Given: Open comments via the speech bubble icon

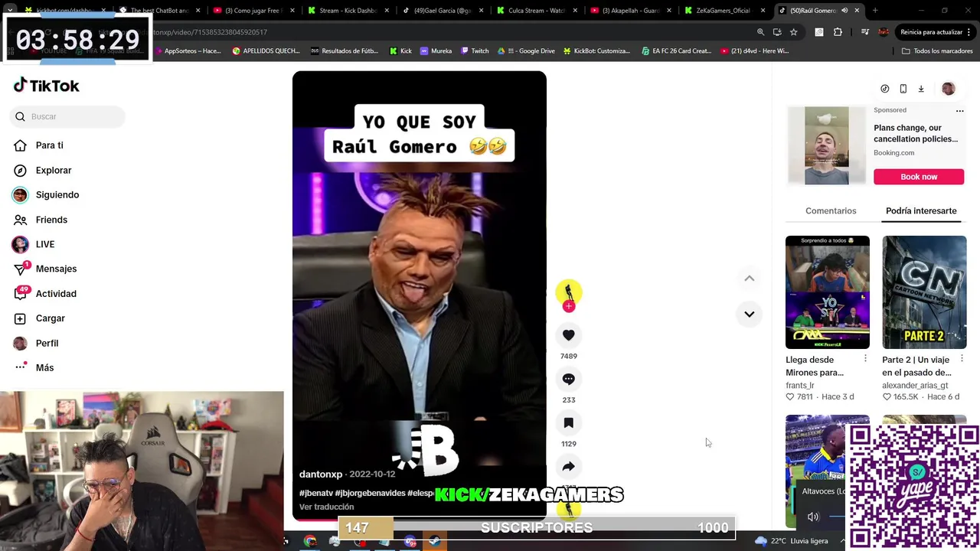Looking at the screenshot, I should click(568, 379).
